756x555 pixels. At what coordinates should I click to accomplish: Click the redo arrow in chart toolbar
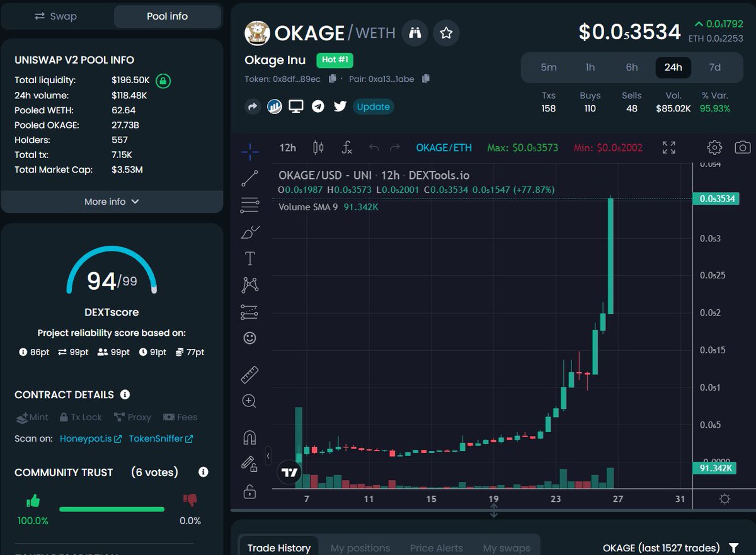coord(395,147)
